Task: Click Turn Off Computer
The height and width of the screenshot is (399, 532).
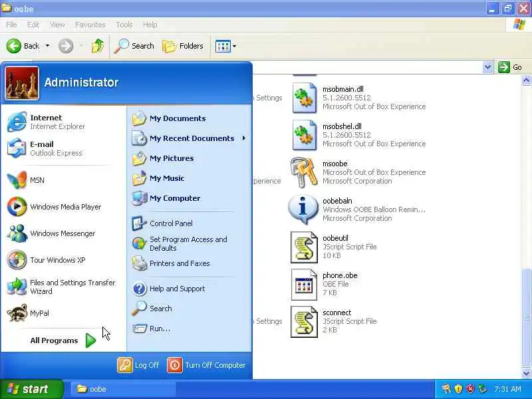Action: click(x=206, y=365)
